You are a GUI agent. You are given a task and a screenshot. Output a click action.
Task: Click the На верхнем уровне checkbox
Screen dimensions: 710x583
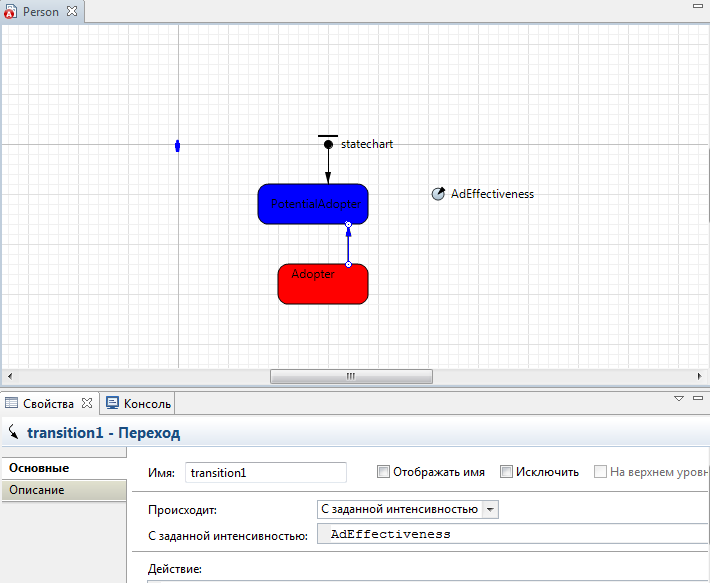point(600,472)
